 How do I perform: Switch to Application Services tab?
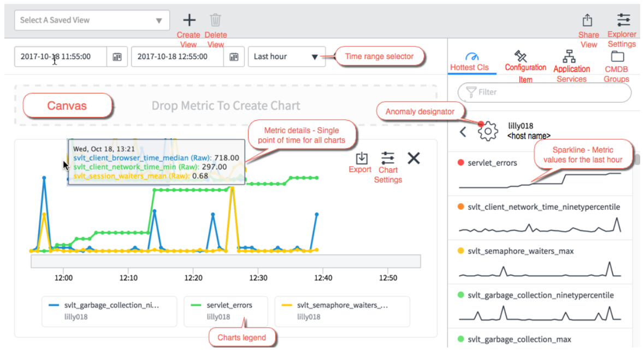(571, 66)
